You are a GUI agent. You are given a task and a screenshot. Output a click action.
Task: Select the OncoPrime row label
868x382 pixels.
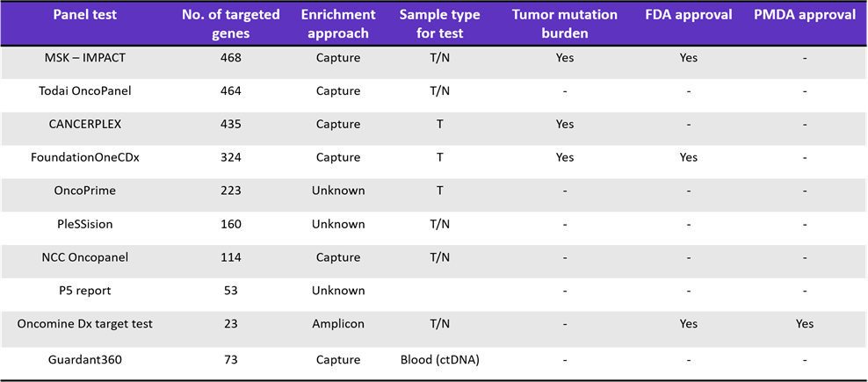85,191
